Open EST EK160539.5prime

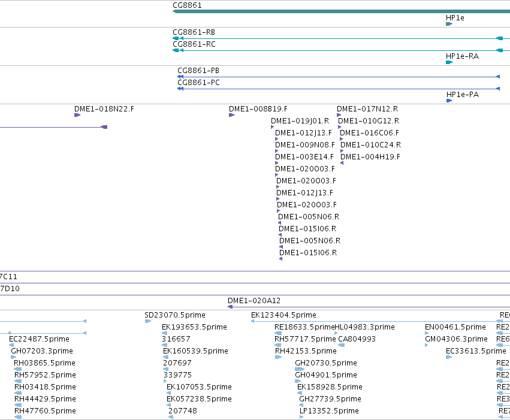tap(166, 357)
